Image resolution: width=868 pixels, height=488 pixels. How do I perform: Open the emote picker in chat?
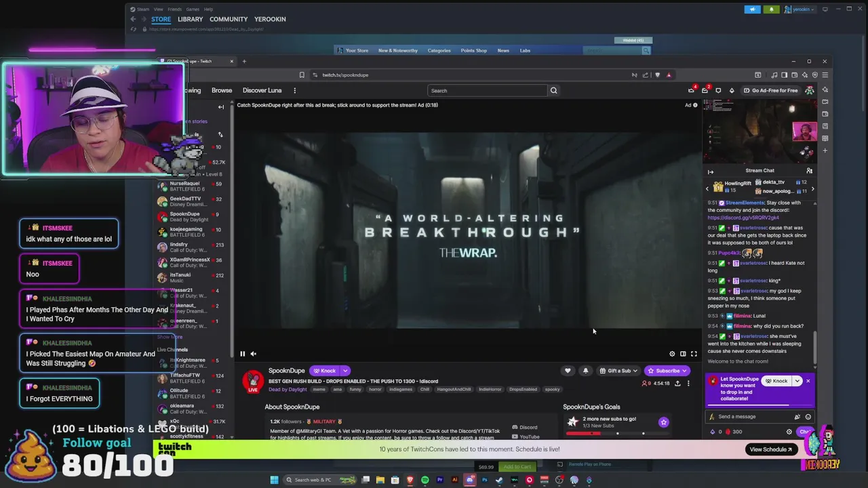click(808, 417)
